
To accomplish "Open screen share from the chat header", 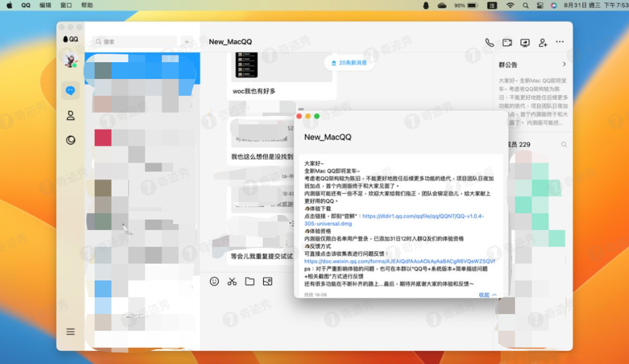I will [x=525, y=43].
